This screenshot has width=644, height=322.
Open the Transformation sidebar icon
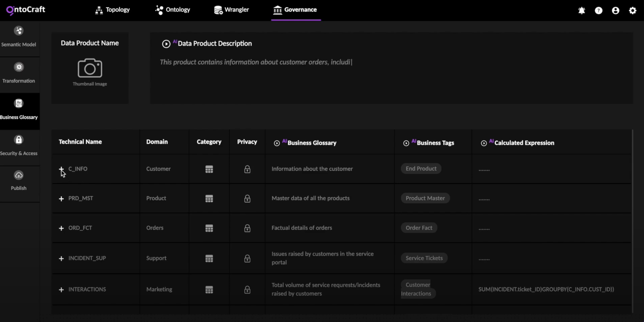click(x=19, y=67)
